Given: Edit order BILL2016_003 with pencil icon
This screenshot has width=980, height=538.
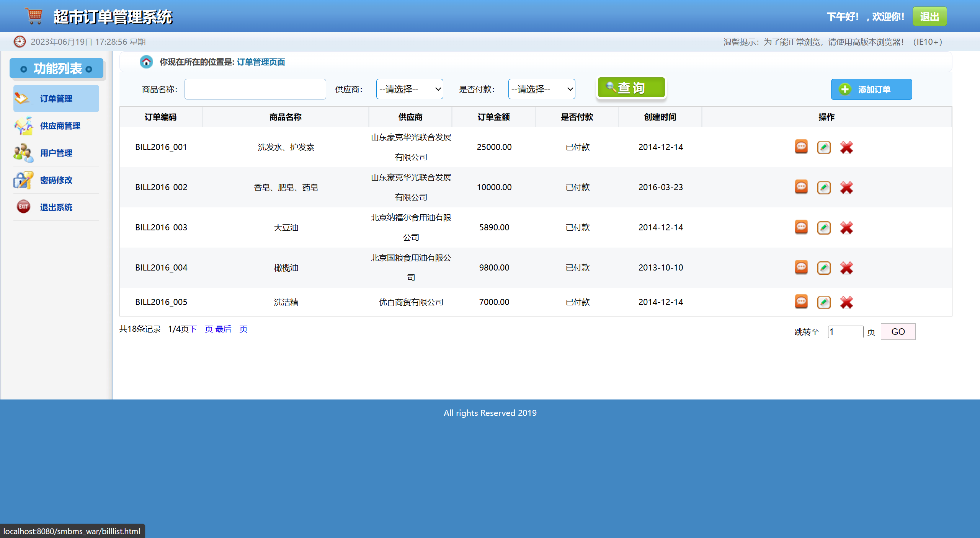Looking at the screenshot, I should tap(824, 228).
